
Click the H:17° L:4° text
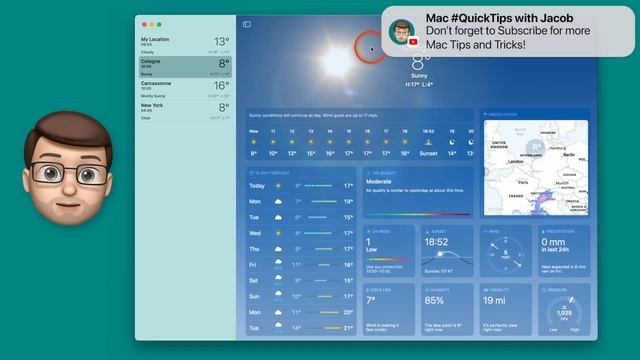(419, 84)
